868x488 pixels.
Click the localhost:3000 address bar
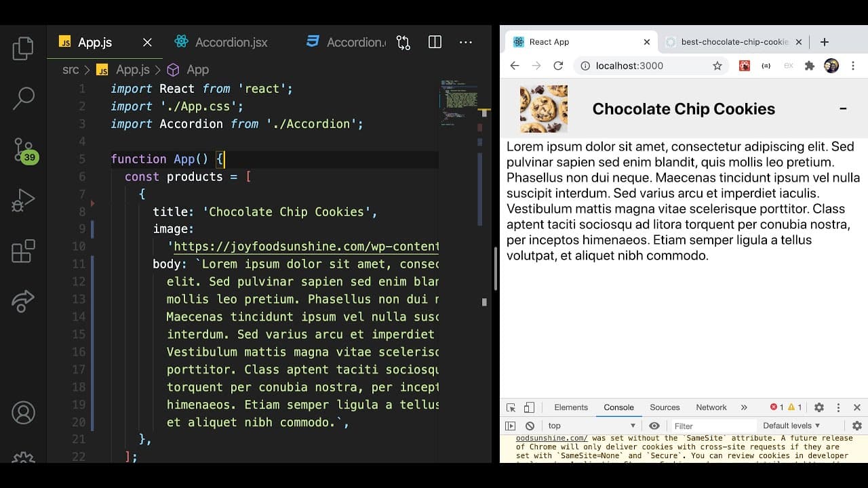651,66
